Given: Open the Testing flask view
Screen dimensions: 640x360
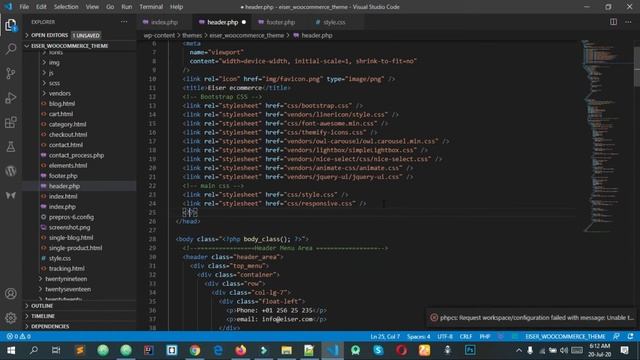Looking at the screenshot, I should click(11, 147).
